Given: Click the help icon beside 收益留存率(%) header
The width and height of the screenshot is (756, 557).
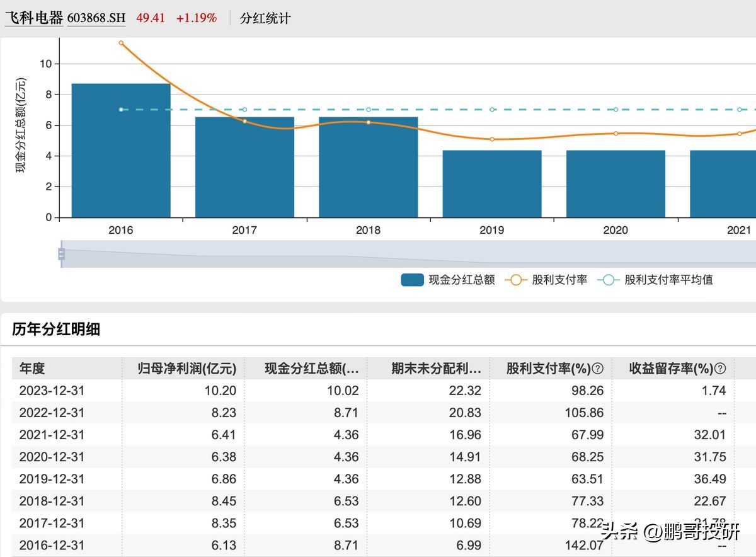Looking at the screenshot, I should 720,369.
